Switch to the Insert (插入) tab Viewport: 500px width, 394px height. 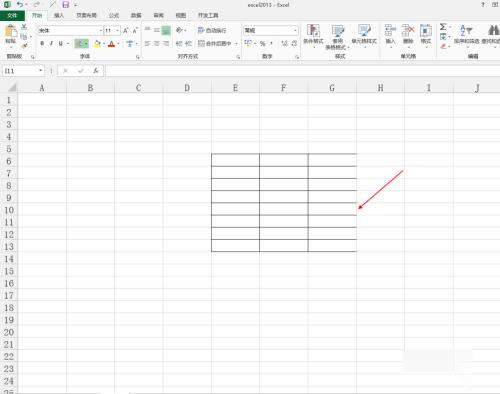59,15
